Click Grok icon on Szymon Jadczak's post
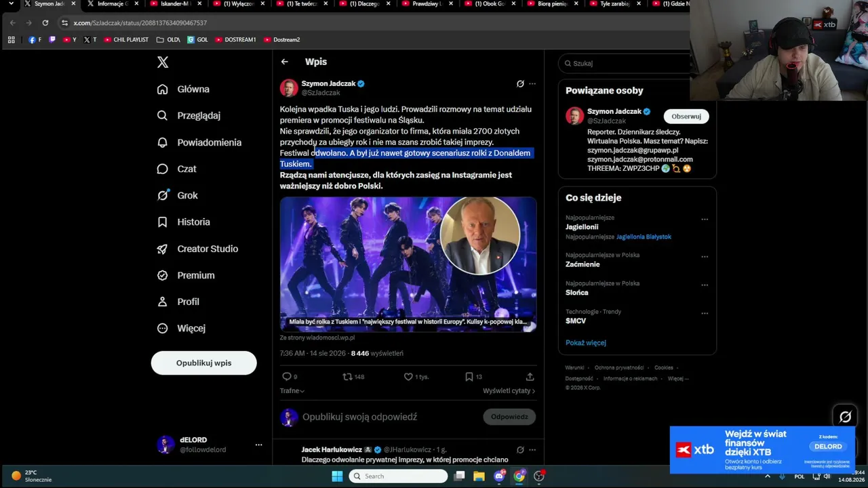 click(520, 84)
